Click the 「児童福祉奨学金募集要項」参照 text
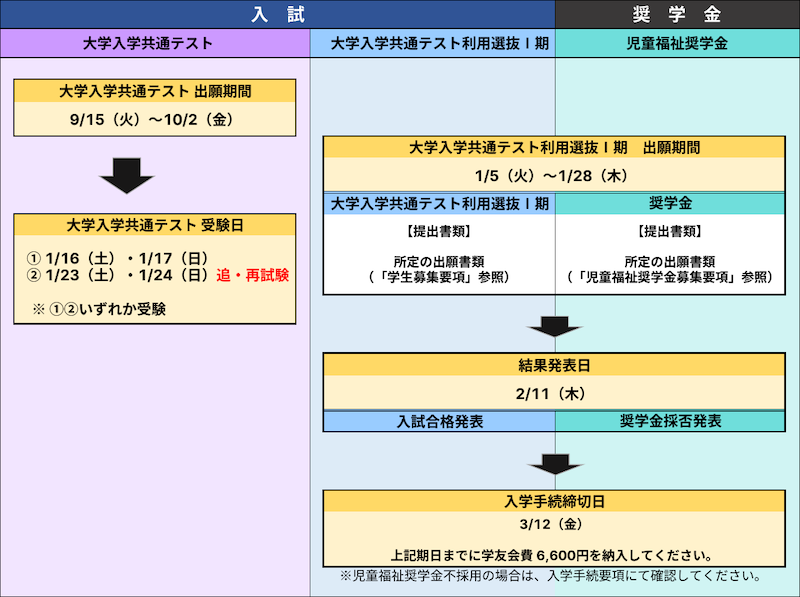Viewport: 800px width, 597px height. 670,278
